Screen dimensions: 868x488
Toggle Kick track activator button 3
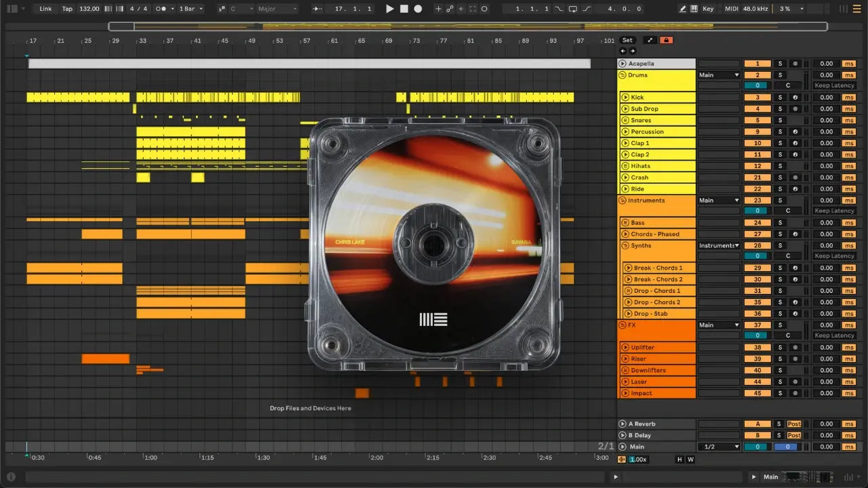pyautogui.click(x=757, y=98)
